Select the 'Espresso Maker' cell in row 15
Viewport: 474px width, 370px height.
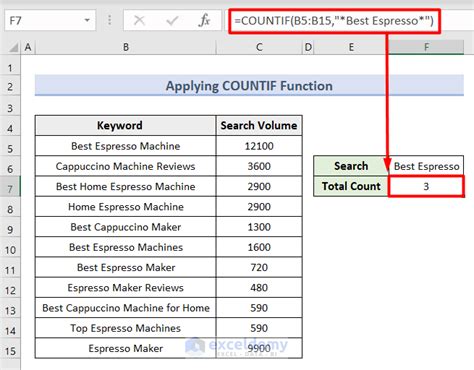[x=125, y=348]
